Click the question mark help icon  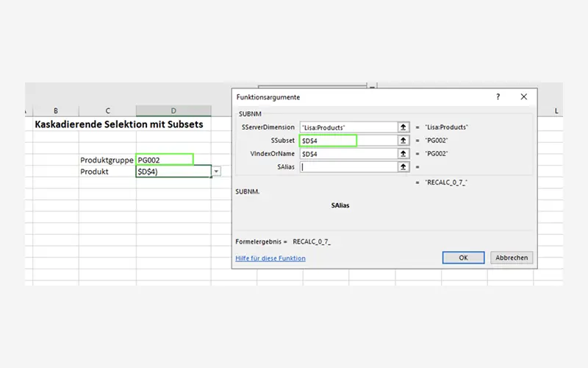pos(498,97)
